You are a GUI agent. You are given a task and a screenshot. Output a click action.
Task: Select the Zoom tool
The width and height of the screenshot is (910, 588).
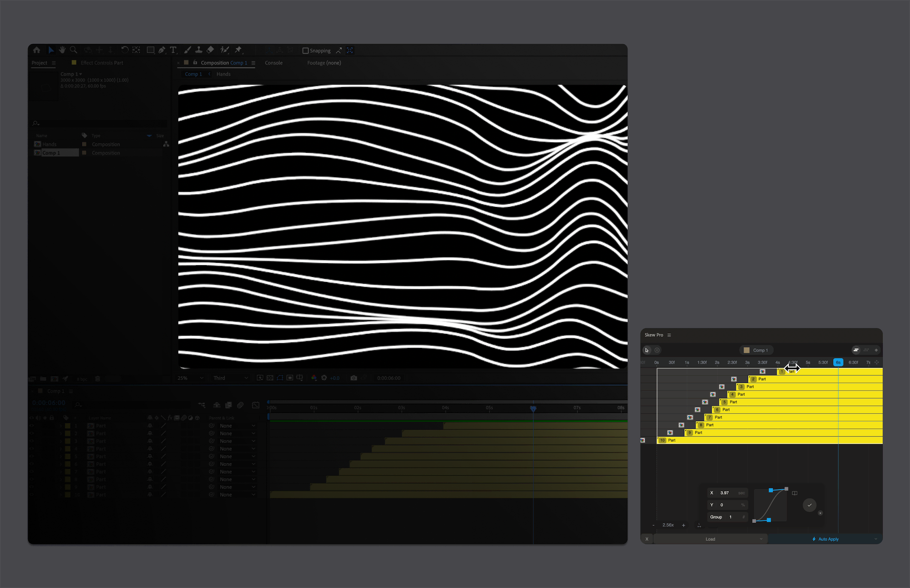(x=73, y=50)
